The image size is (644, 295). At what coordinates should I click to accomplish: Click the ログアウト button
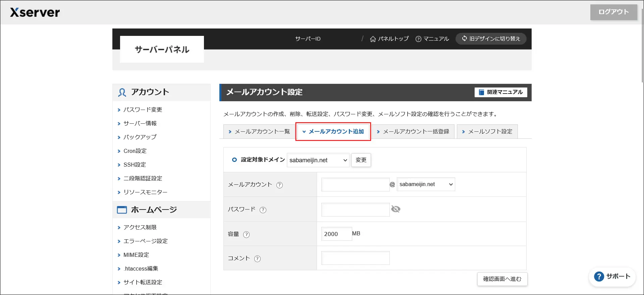pos(613,12)
